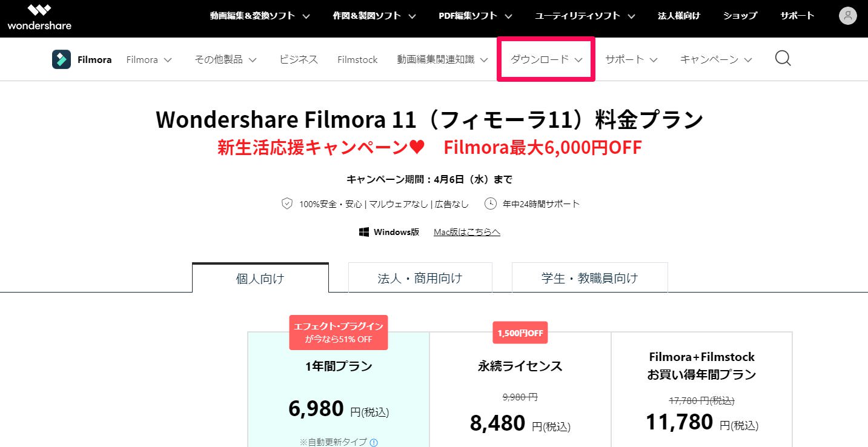Screen dimensions: 868x447
Task: Expand the ダウンロード dropdown
Action: click(546, 59)
